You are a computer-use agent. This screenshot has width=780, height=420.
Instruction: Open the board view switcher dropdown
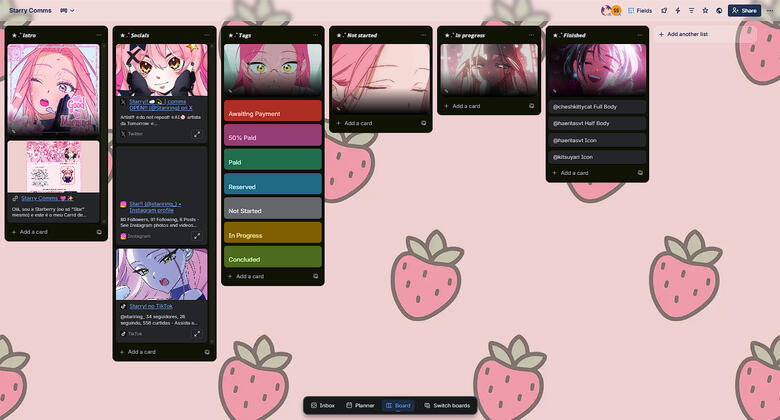67,10
